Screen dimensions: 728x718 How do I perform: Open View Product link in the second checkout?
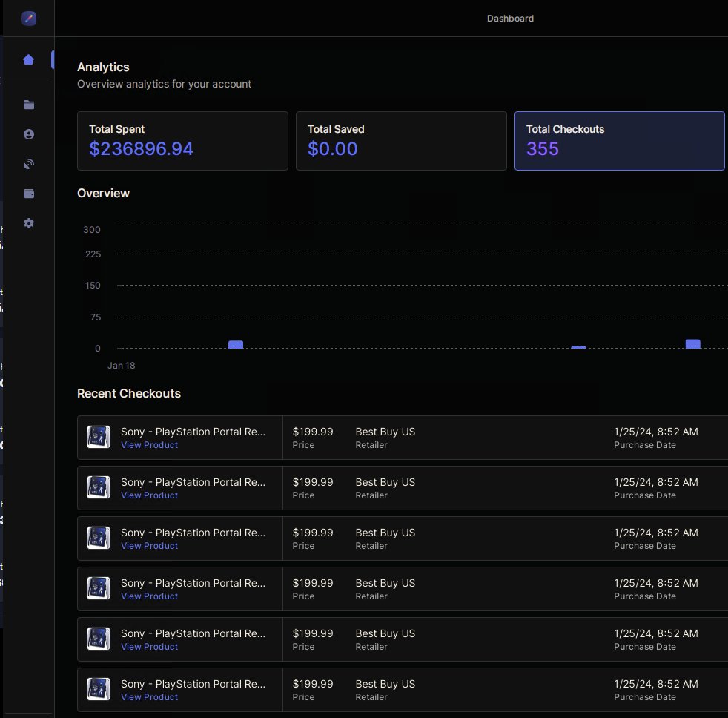point(150,495)
